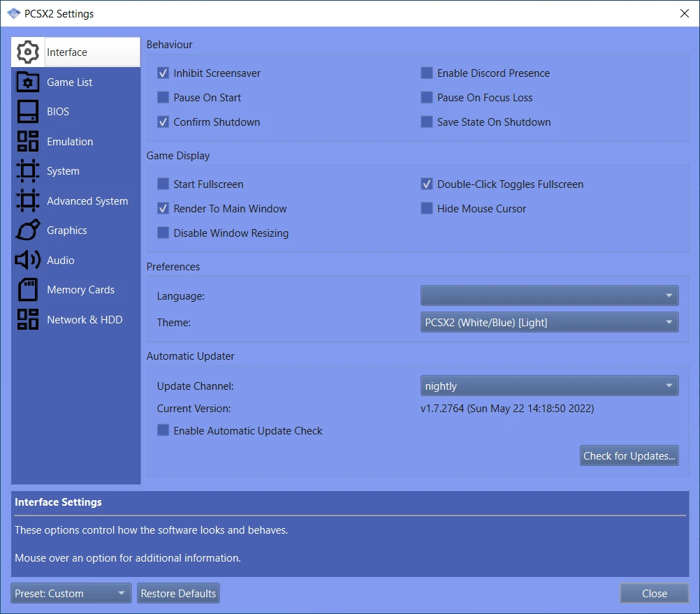Open Memory Cards via SD card icon
700x614 pixels.
point(28,290)
